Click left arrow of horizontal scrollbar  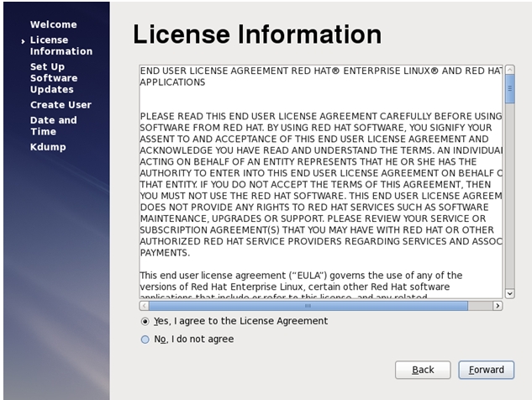(145, 306)
